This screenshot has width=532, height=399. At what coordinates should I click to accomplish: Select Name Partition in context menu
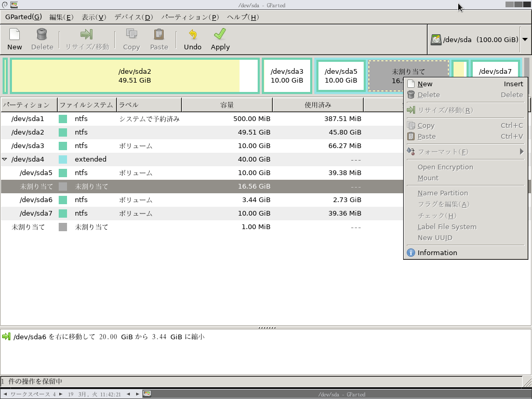click(x=465, y=193)
